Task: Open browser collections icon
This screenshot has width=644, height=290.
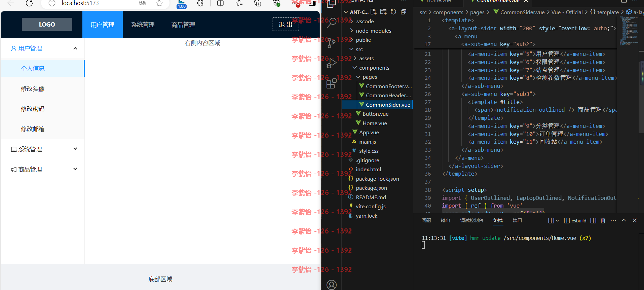Action: [258, 3]
